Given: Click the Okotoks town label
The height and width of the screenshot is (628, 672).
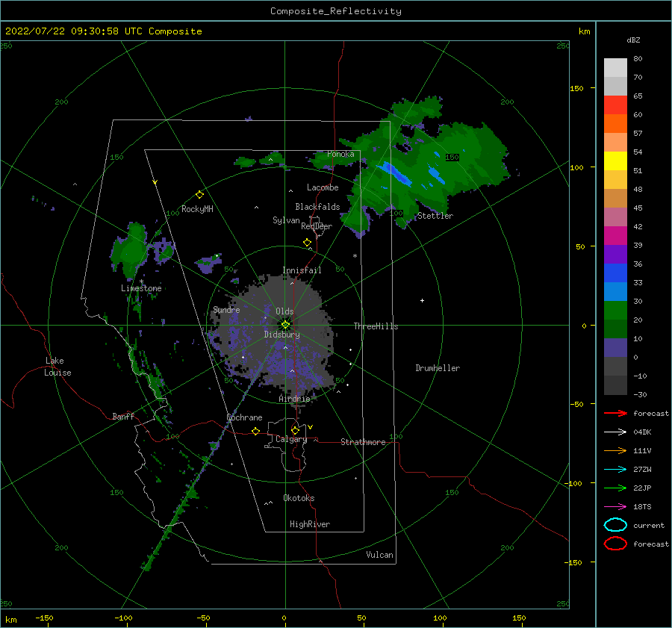Looking at the screenshot, I should point(299,498).
